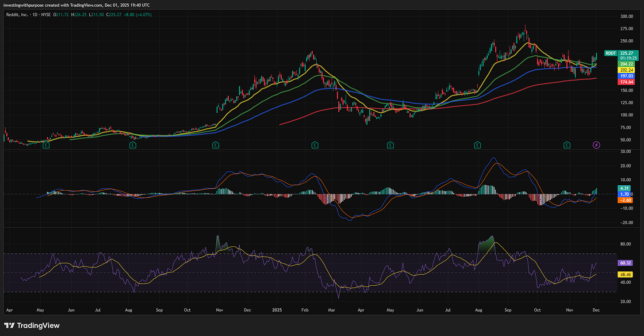The height and width of the screenshot is (336, 644).
Task: Click the 1D interval in chart legend
Action: pos(36,15)
